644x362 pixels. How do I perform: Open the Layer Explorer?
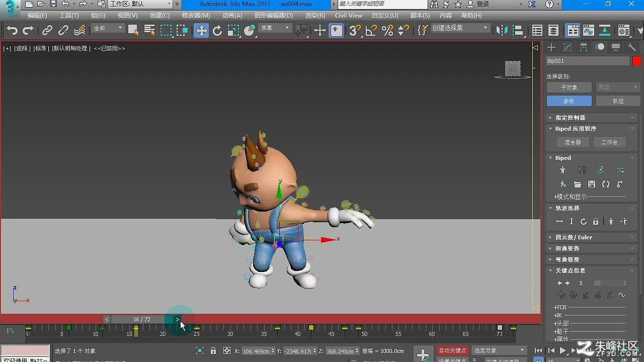[553, 31]
